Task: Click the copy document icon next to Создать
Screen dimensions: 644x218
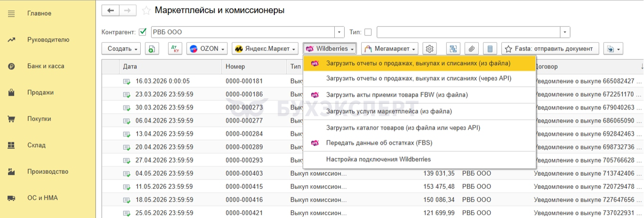Action: [152, 48]
